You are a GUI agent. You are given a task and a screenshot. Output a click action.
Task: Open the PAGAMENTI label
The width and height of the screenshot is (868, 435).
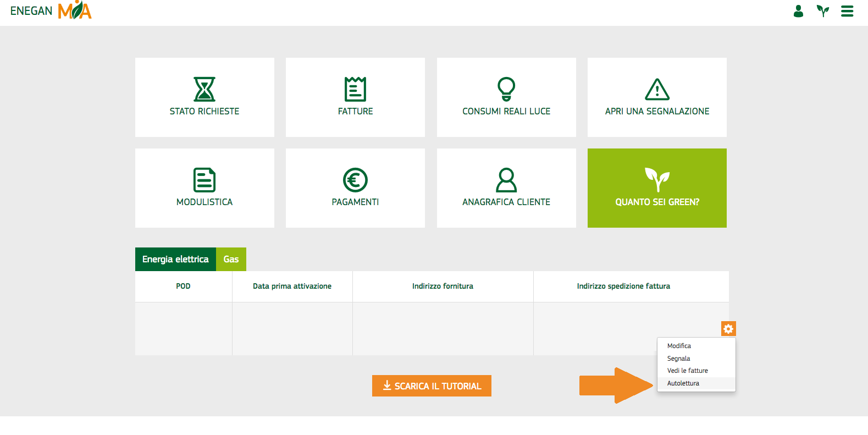(355, 202)
